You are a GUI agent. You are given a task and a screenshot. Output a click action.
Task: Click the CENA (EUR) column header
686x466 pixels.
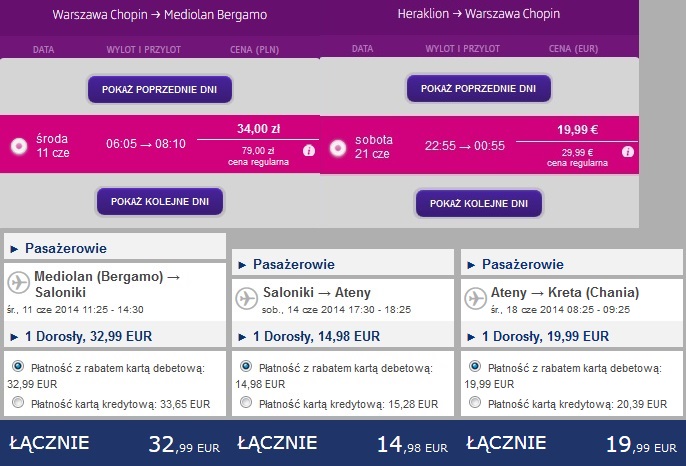(574, 49)
